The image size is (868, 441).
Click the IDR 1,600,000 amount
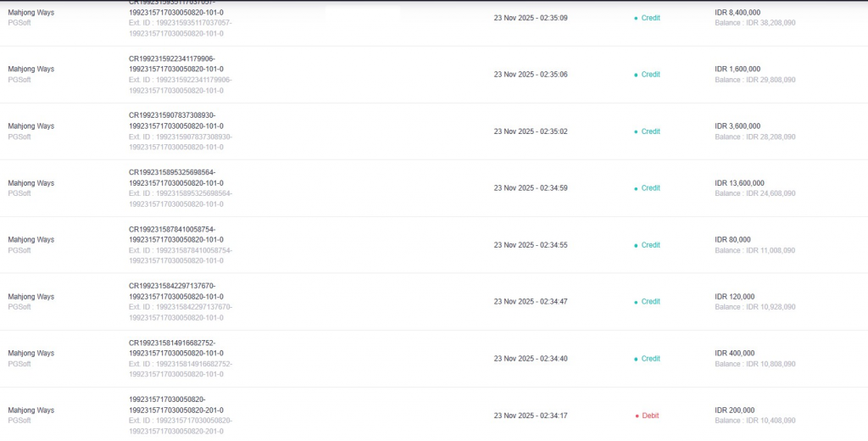pos(737,70)
